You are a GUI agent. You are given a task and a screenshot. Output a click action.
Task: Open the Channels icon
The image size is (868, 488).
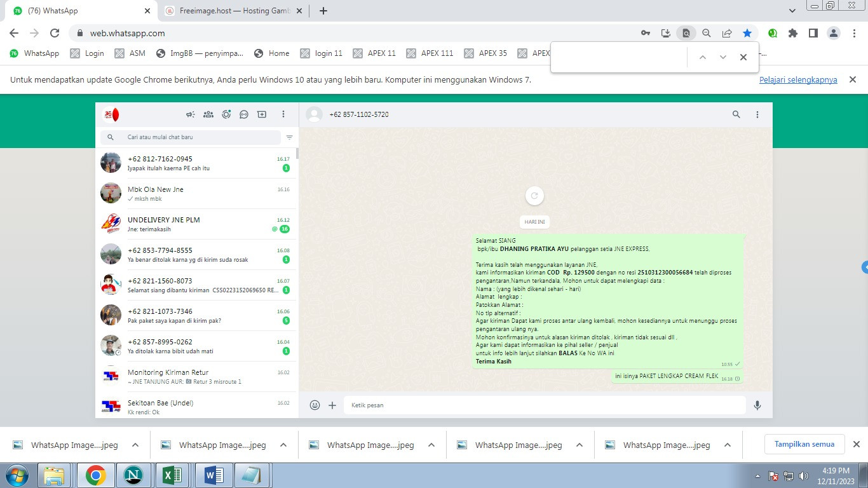point(244,114)
